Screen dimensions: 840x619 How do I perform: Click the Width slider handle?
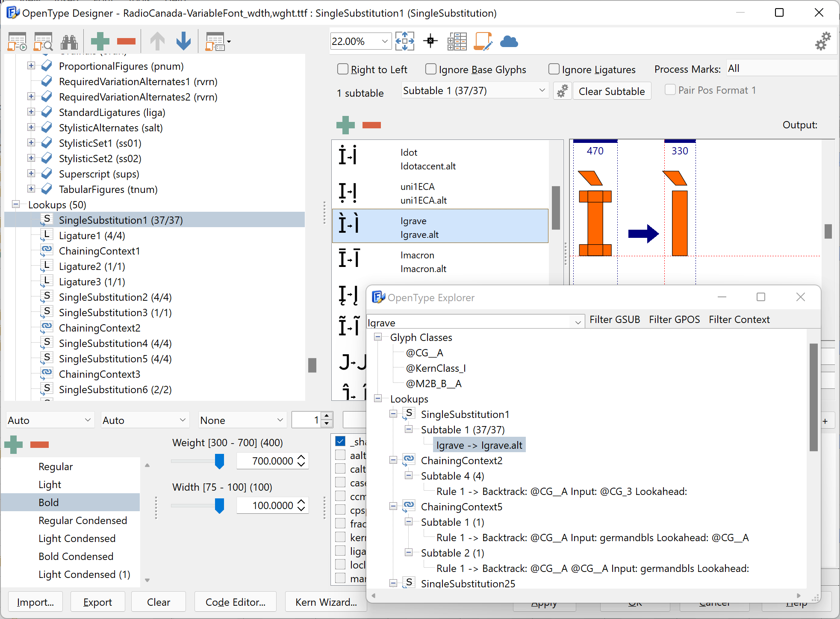[219, 506]
